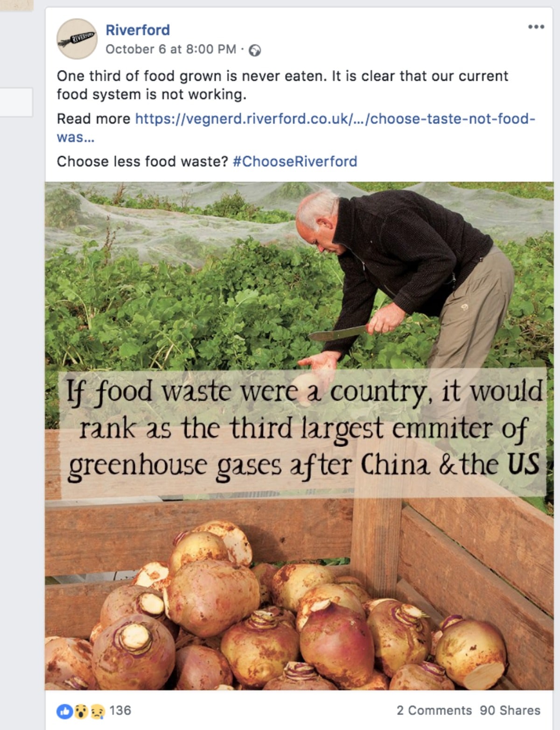Open the food waste photo in the post

(x=299, y=436)
